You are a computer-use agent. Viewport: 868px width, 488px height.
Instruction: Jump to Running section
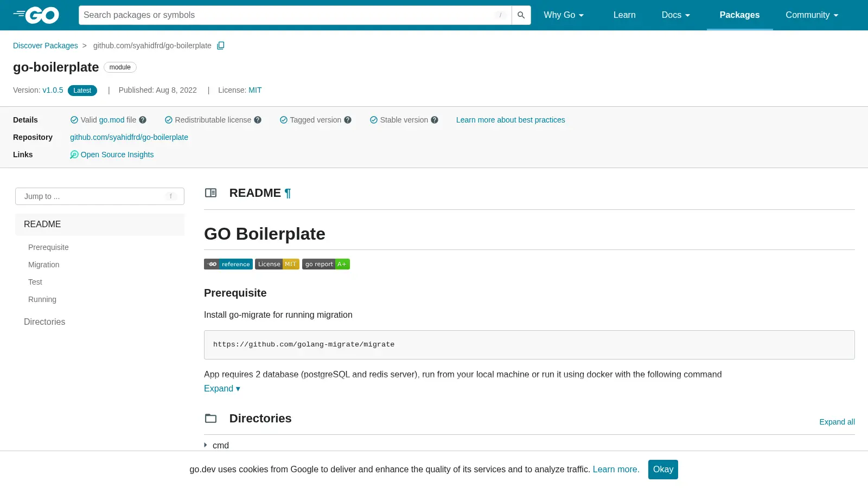[x=42, y=299]
